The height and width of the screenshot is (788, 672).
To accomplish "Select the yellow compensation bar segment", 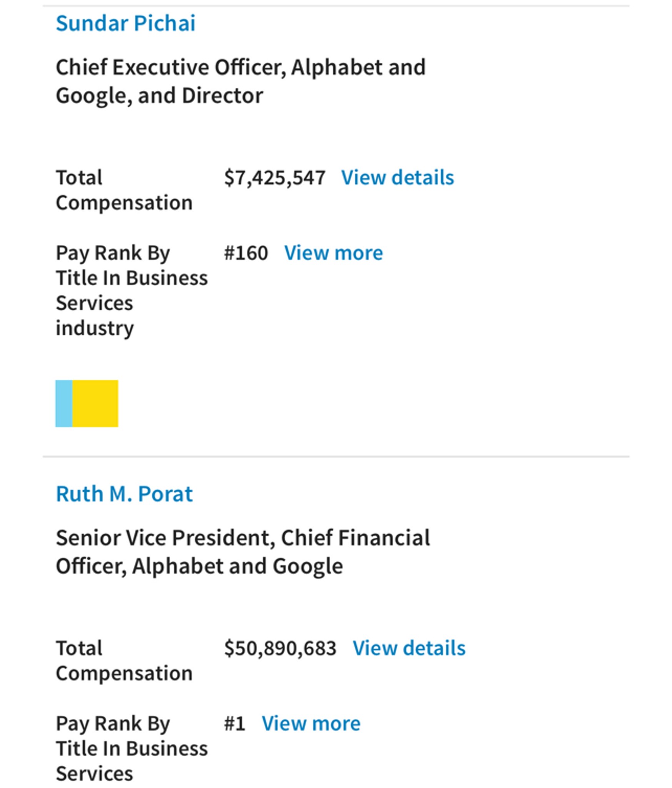I will pyautogui.click(x=95, y=403).
